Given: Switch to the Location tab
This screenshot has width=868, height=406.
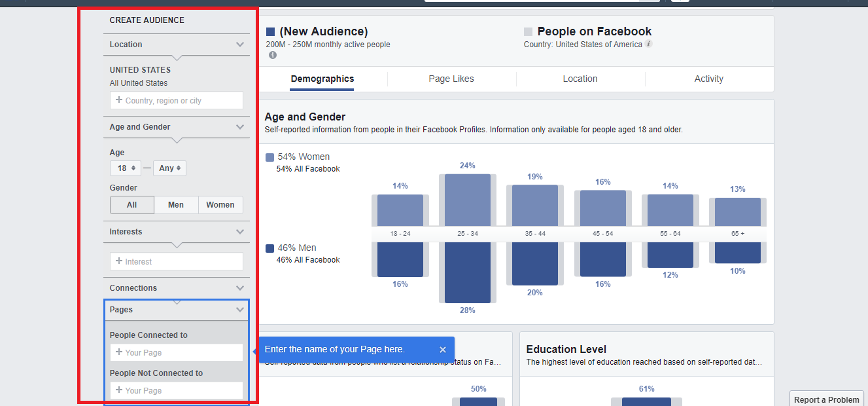Looking at the screenshot, I should click(580, 79).
